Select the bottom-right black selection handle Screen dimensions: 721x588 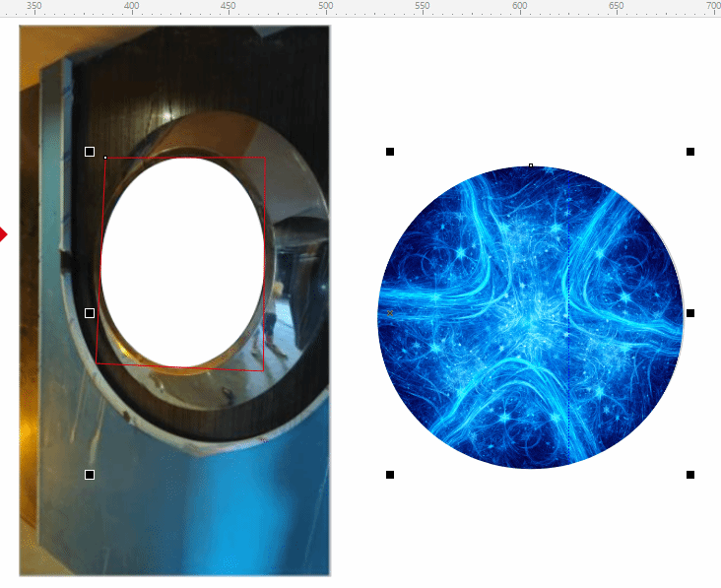[690, 475]
